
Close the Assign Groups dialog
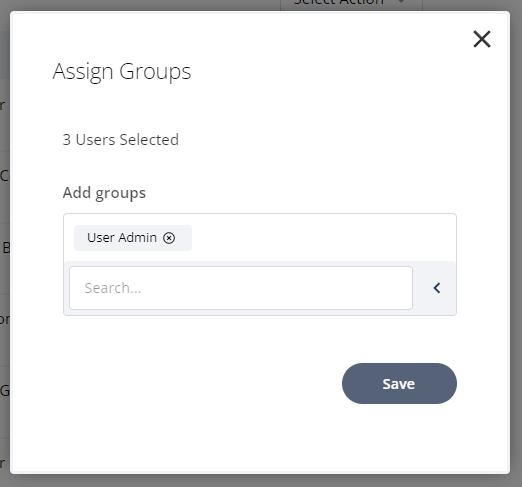point(482,39)
